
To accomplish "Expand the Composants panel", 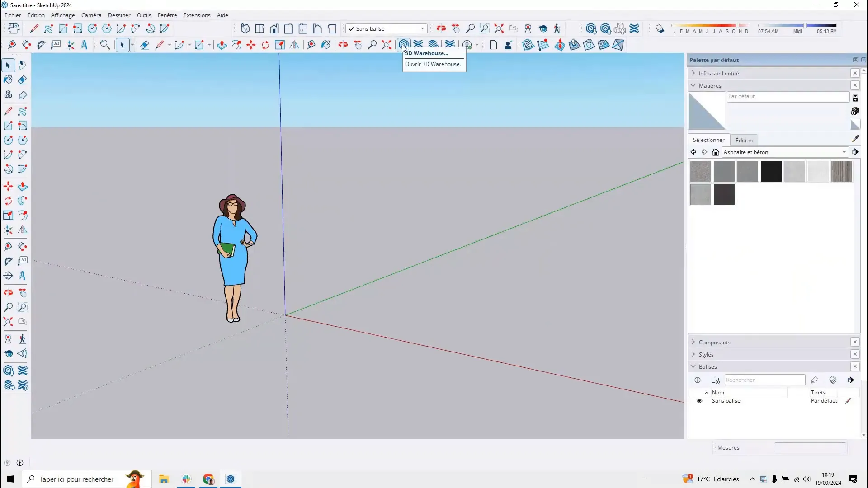I will pos(693,342).
